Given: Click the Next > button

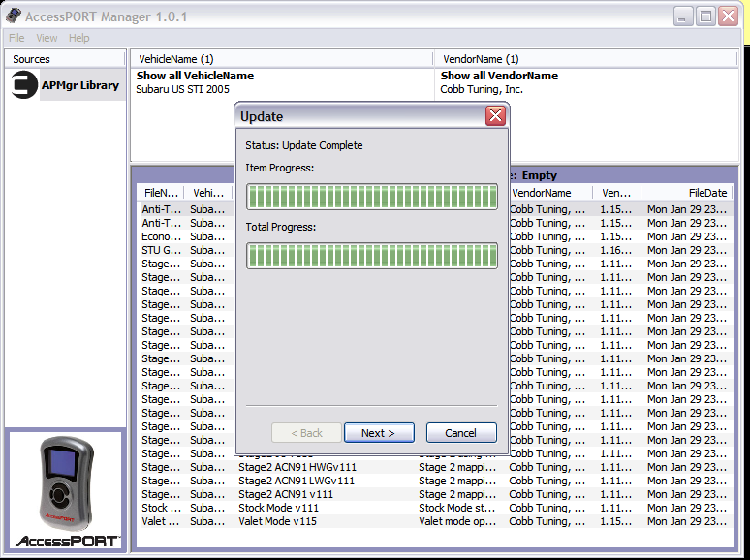Looking at the screenshot, I should click(x=379, y=433).
